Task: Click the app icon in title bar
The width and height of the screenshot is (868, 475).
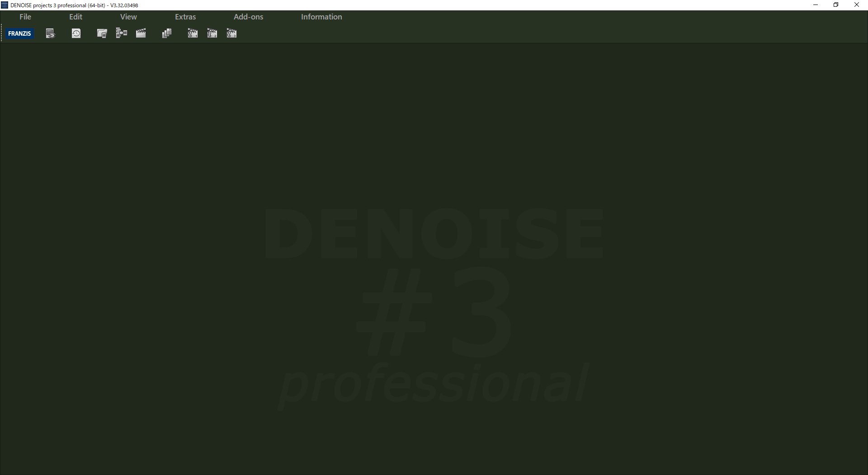Action: [x=5, y=5]
